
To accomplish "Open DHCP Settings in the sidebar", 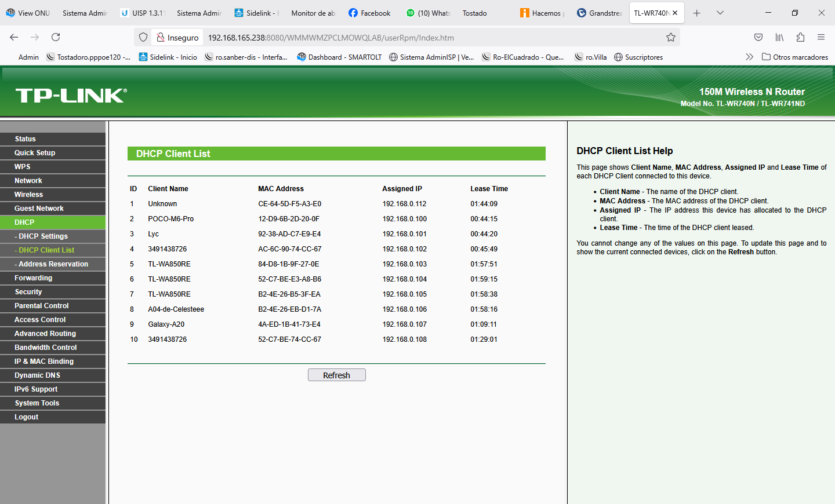I will click(43, 236).
